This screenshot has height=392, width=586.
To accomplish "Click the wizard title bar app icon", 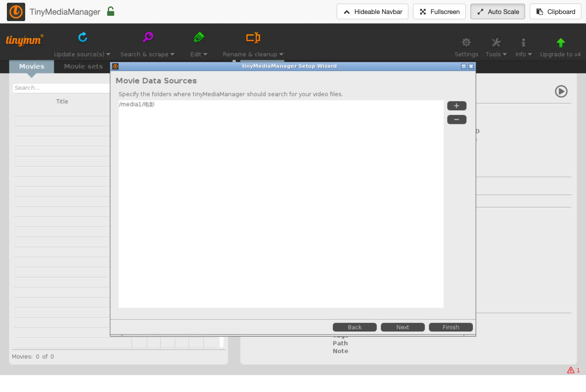I will click(x=115, y=66).
